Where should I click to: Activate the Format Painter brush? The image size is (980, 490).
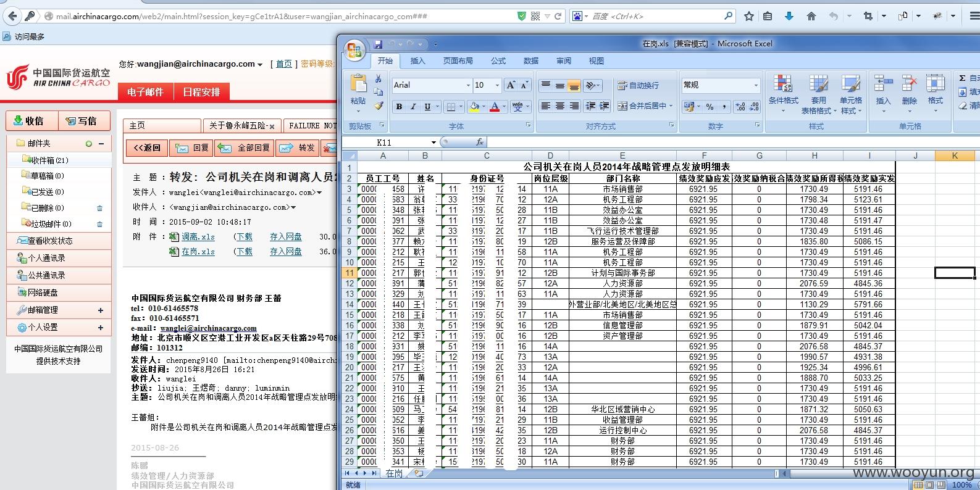coord(378,106)
